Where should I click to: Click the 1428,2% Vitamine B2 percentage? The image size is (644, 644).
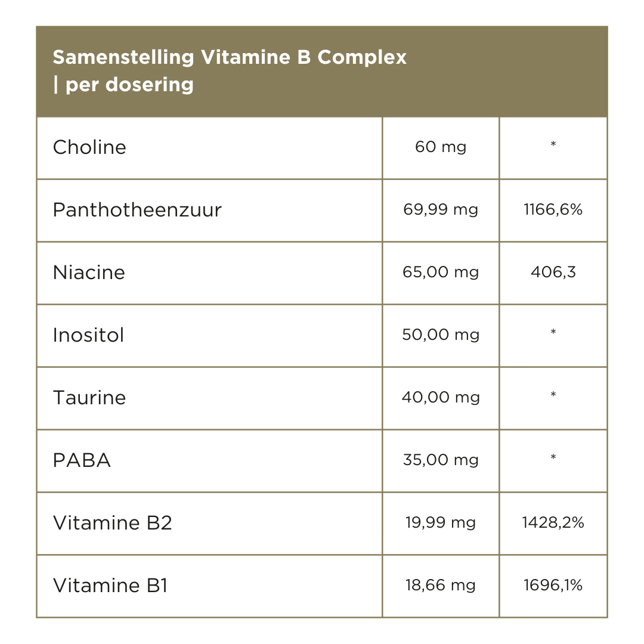coord(553,523)
